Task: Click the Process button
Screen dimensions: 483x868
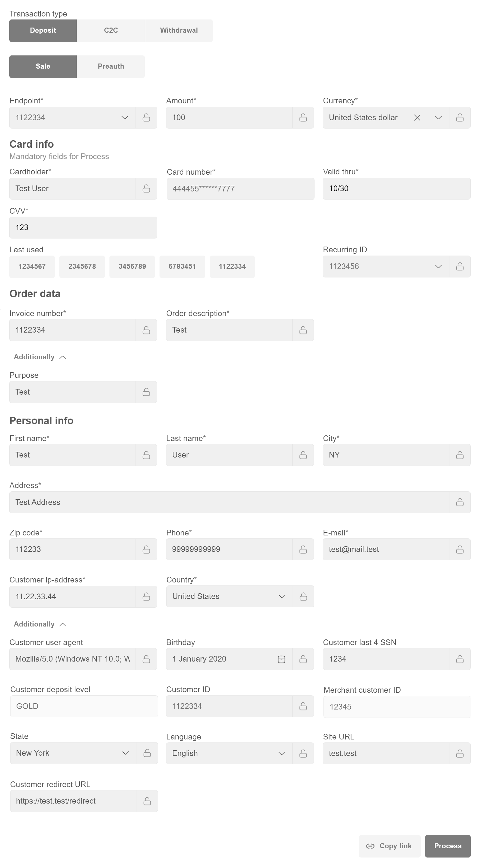Action: tap(447, 846)
